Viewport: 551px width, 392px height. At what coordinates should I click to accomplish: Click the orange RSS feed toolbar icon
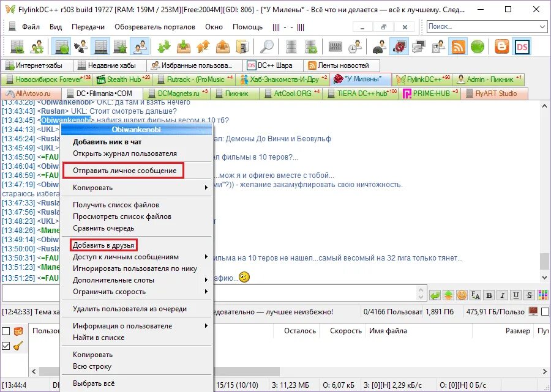point(458,46)
